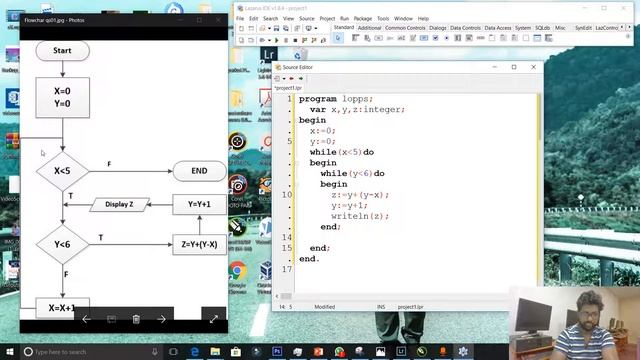Click the Google Chrome desktop shortcut
The image size is (640, 360).
pyautogui.click(x=238, y=278)
